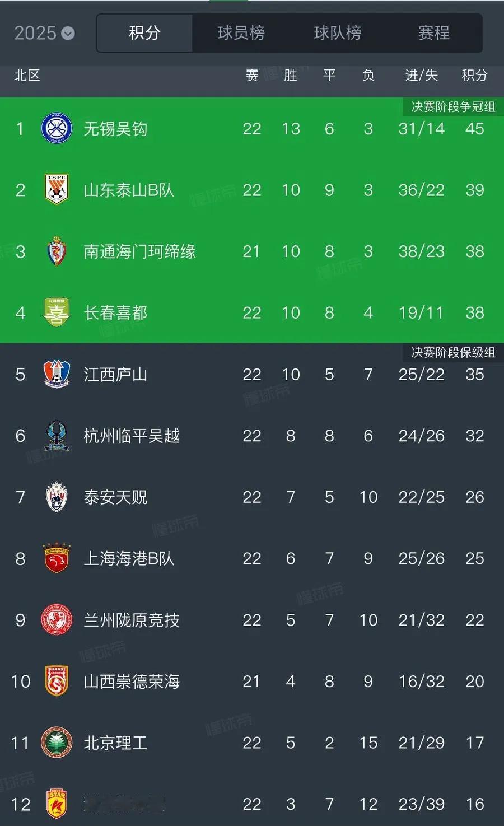Tap the 山西崇德荣海 crest

coord(57,681)
